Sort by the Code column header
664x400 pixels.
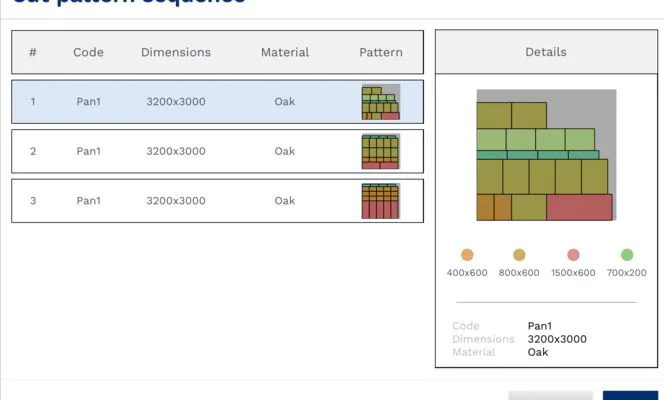[x=89, y=52]
